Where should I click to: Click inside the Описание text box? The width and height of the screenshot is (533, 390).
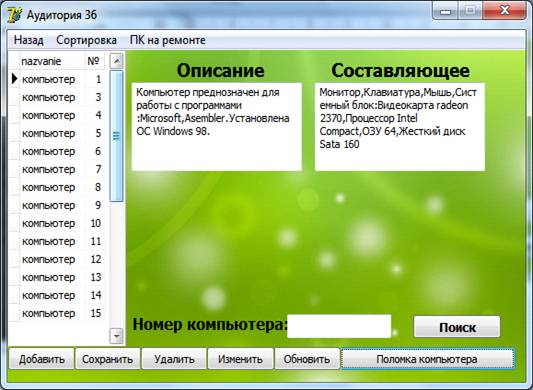[x=217, y=126]
